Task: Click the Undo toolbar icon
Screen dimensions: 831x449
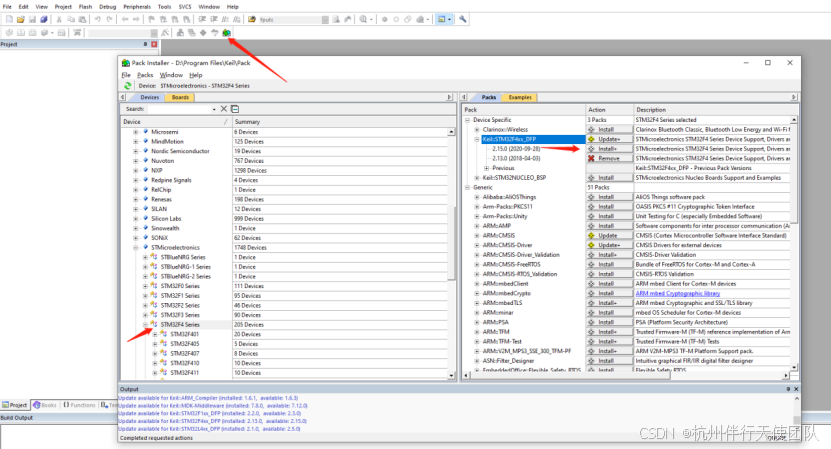Action: pos(98,20)
